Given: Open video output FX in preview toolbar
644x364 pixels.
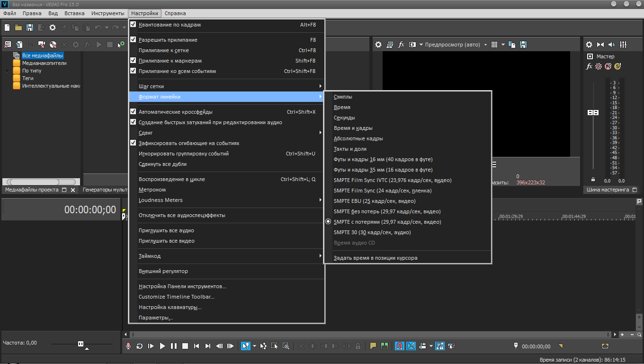Looking at the screenshot, I should [401, 45].
